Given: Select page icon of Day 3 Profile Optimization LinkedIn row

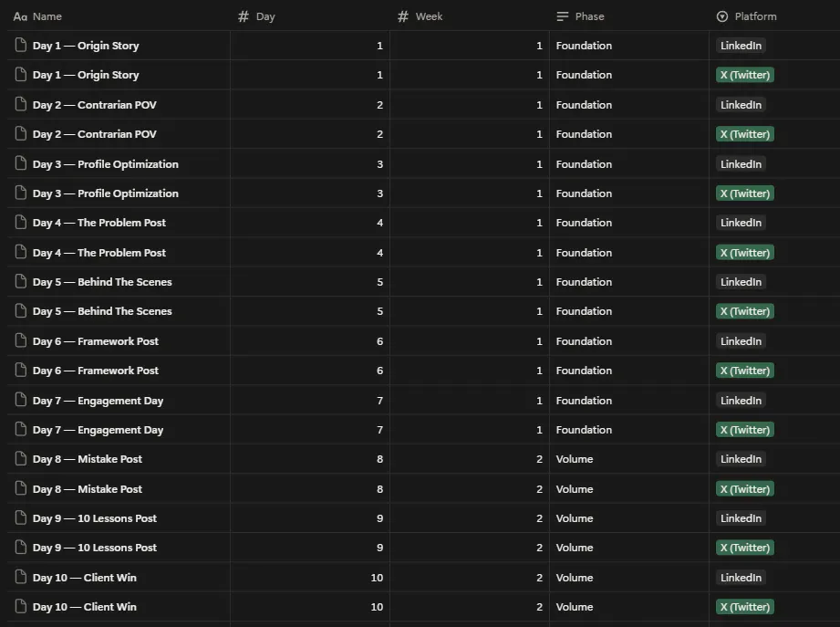Looking at the screenshot, I should click(20, 163).
